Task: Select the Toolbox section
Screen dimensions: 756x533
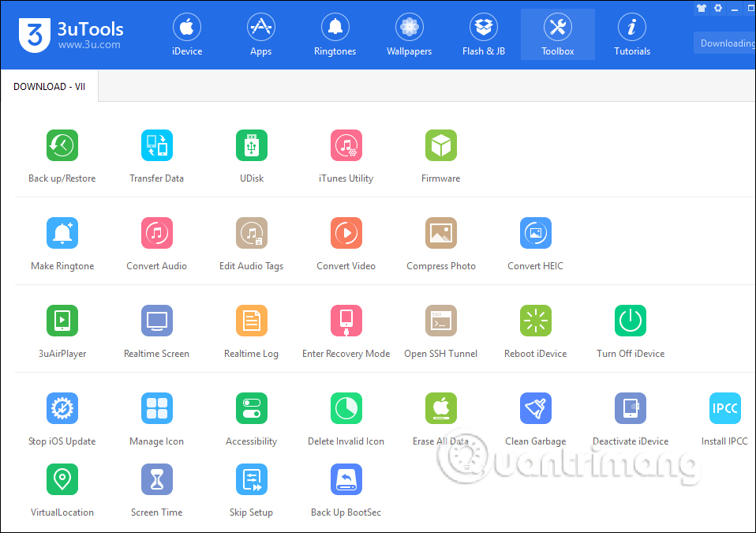Action: [x=558, y=35]
